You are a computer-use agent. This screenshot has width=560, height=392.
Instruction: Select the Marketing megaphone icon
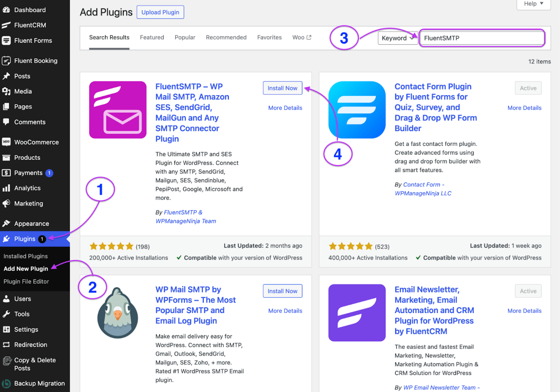pyautogui.click(x=7, y=203)
